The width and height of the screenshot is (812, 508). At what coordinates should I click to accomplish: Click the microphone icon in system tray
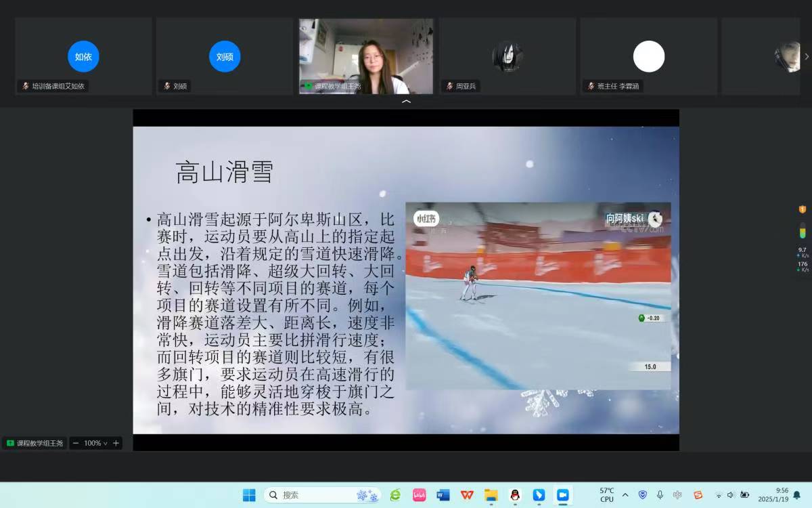click(660, 495)
